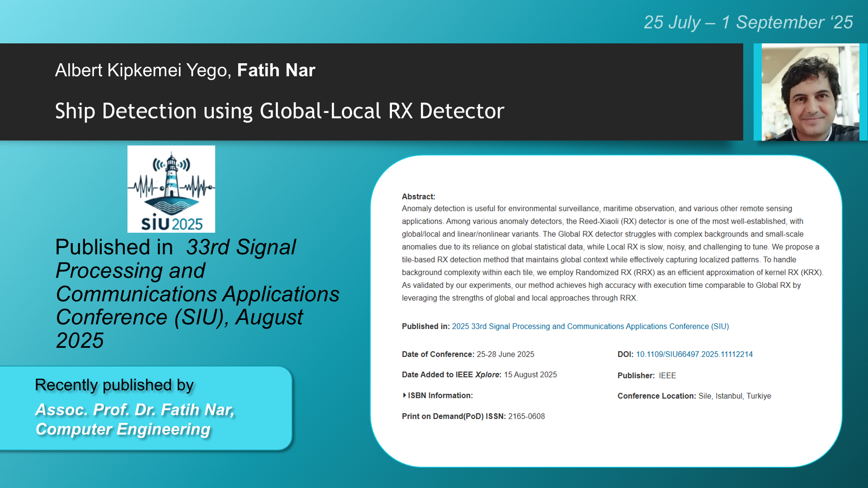Expand the ISBN Information triangle
The width and height of the screenshot is (868, 488).
click(405, 395)
